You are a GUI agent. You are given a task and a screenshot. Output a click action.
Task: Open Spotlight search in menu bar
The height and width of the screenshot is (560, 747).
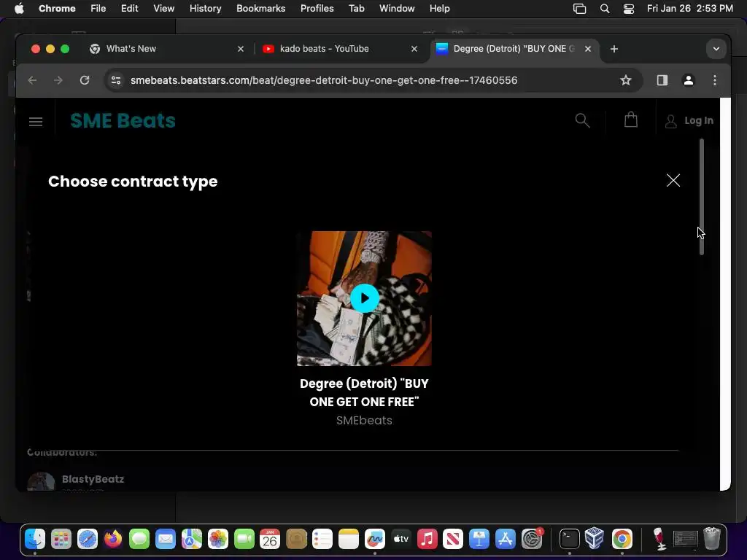pyautogui.click(x=605, y=8)
